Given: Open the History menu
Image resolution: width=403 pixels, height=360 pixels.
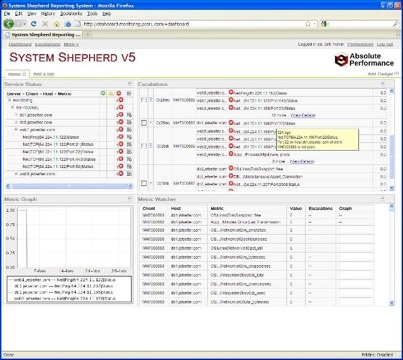Looking at the screenshot, I should pos(48,14).
